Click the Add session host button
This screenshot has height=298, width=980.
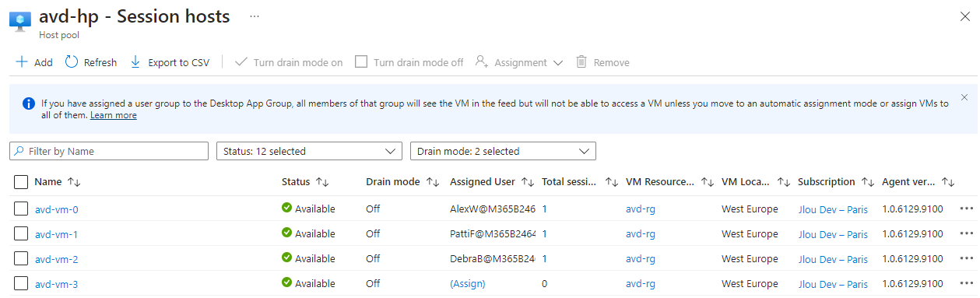(x=34, y=62)
